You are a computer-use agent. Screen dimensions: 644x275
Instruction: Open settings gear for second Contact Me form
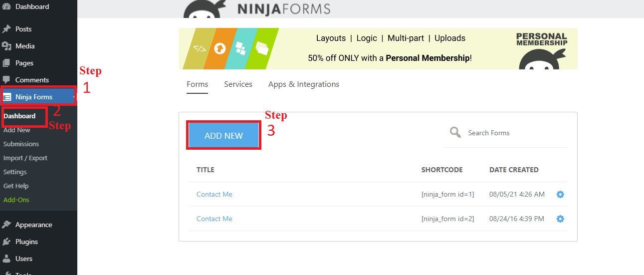[x=560, y=219]
